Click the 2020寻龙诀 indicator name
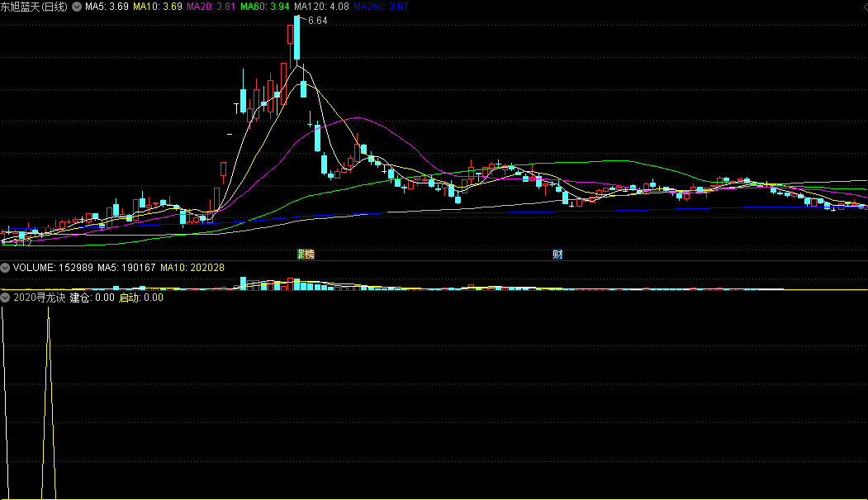This screenshot has height=500, width=868. coord(40,298)
